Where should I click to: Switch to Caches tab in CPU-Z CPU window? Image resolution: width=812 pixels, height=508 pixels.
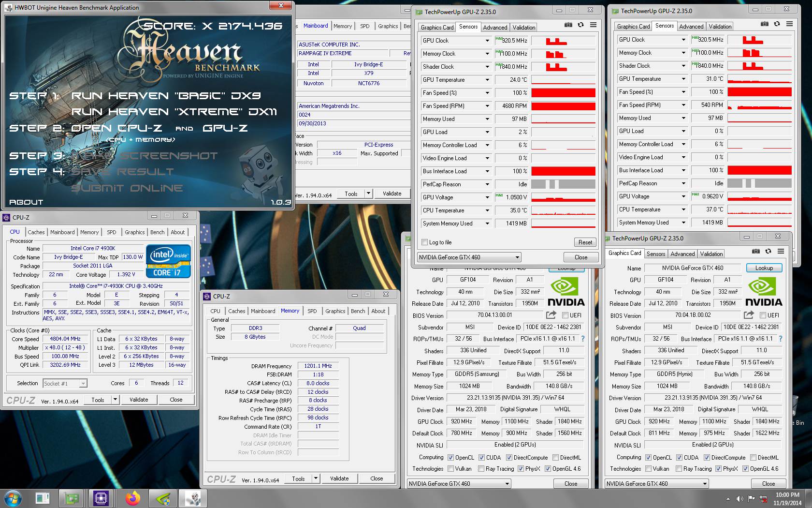coord(36,232)
